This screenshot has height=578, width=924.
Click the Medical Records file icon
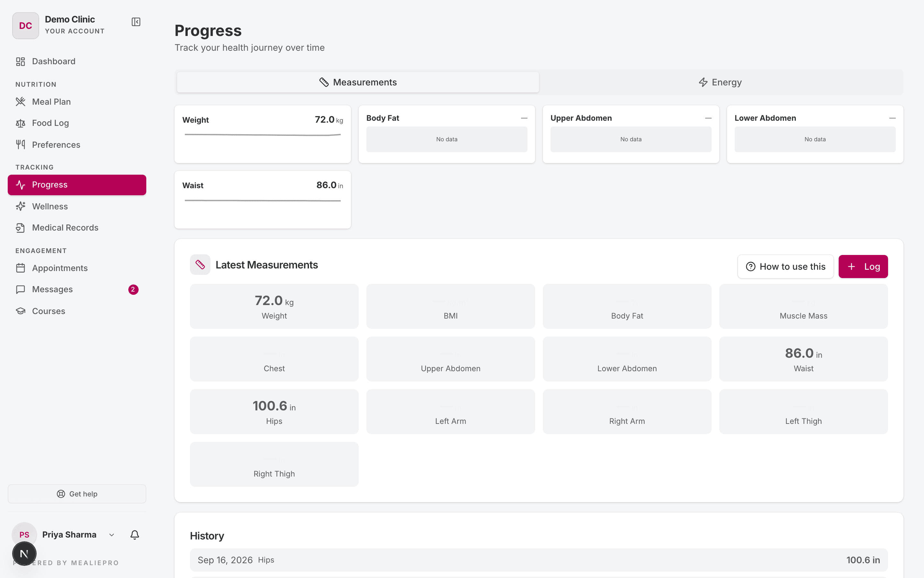tap(21, 228)
